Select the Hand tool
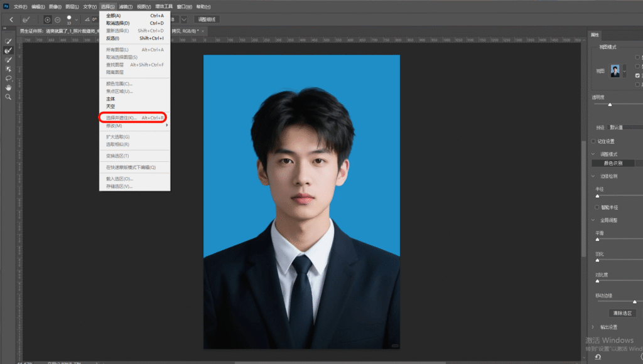The image size is (643, 364). tap(9, 88)
